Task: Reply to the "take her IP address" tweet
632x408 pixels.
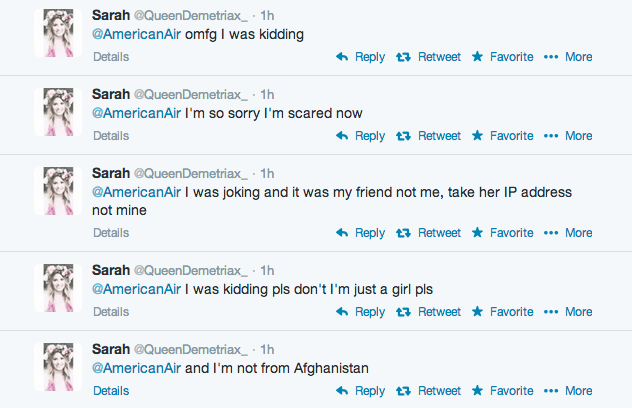Action: (x=360, y=233)
